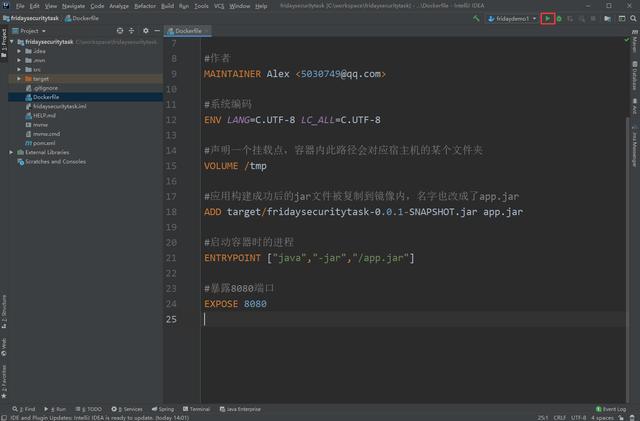The width and height of the screenshot is (640, 421).
Task: Collapse the fridaysecuritytask root node
Action: (12, 42)
